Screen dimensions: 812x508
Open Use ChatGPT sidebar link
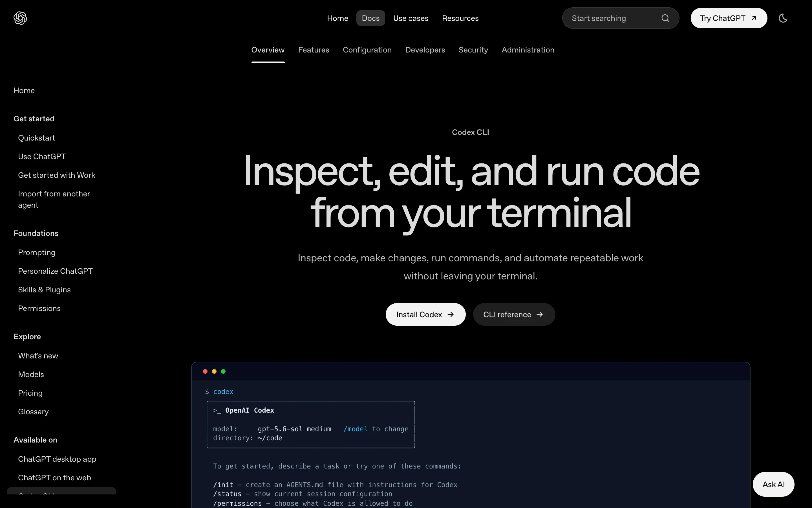coord(42,157)
